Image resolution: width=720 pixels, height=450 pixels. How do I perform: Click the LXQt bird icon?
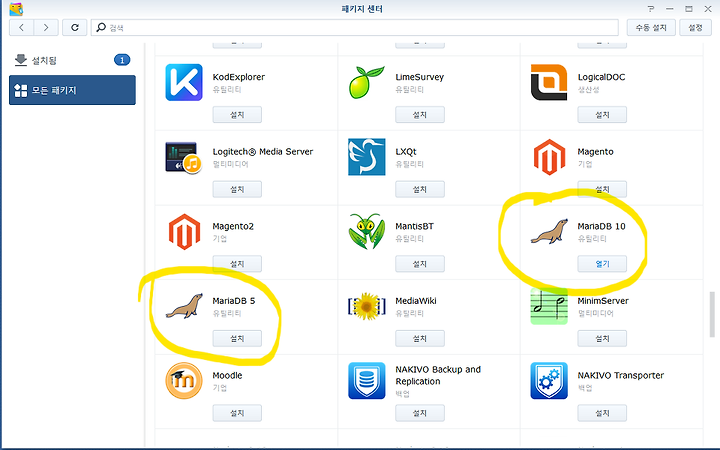tap(366, 157)
